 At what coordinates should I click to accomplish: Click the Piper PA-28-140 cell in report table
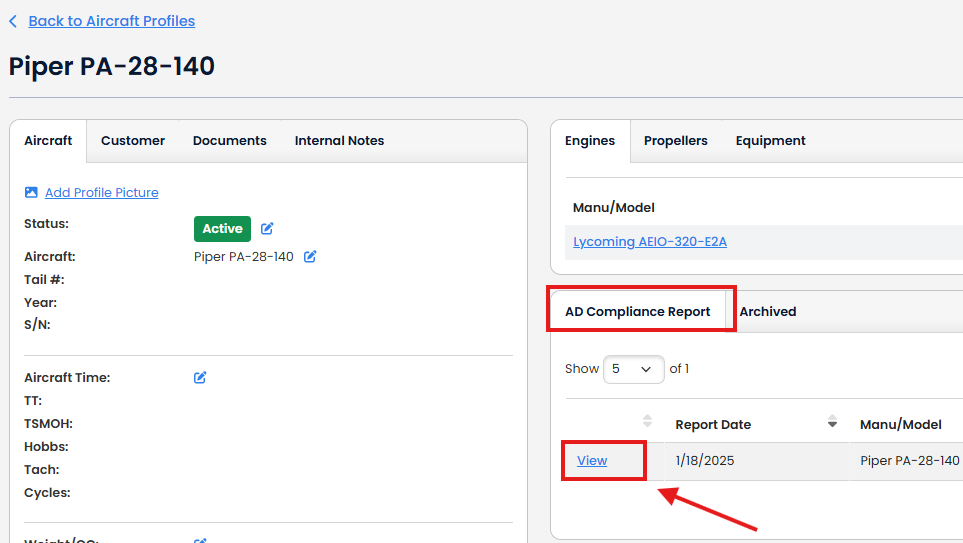click(x=910, y=461)
